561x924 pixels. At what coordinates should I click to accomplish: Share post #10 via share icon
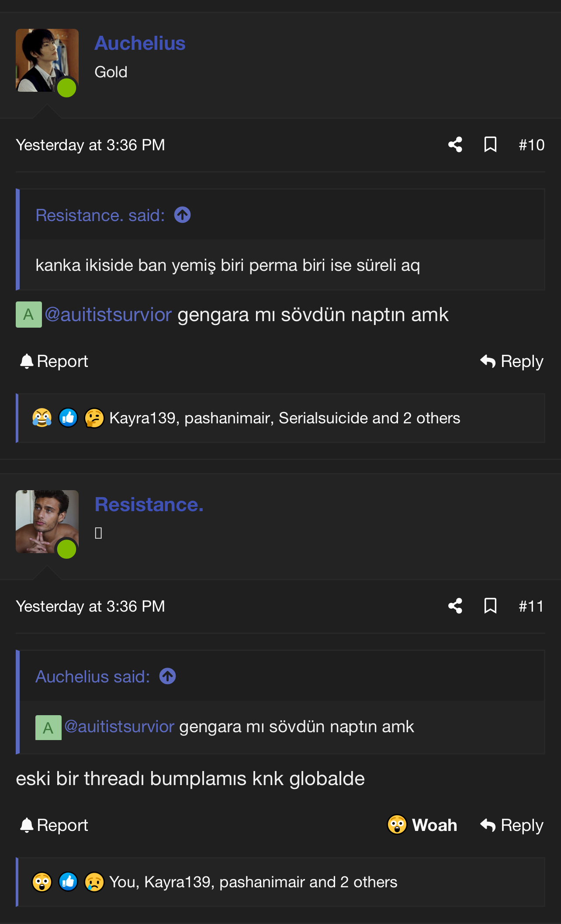pos(455,145)
